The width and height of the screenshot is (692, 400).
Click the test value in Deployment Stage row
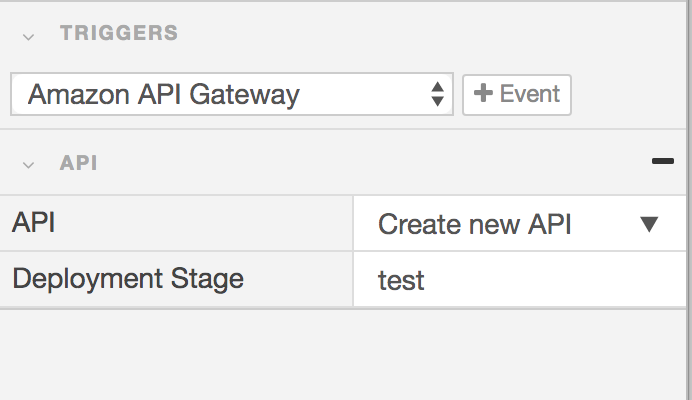(x=401, y=280)
